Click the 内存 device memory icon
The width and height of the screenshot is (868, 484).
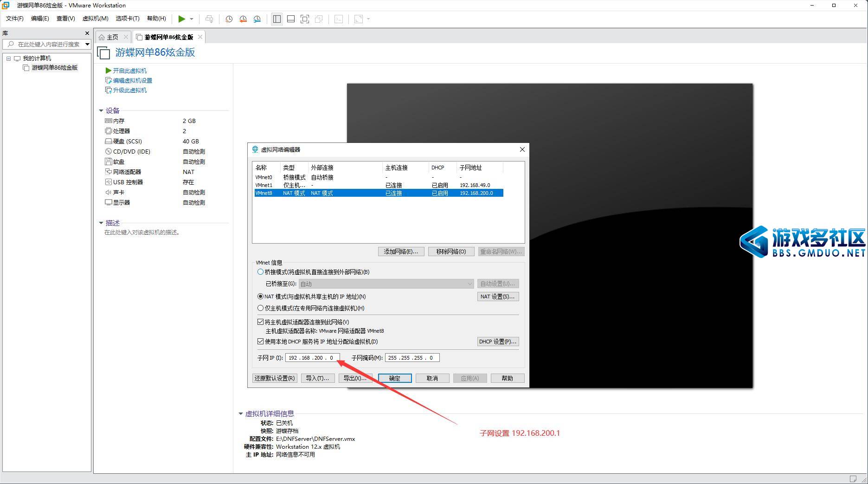pos(108,121)
